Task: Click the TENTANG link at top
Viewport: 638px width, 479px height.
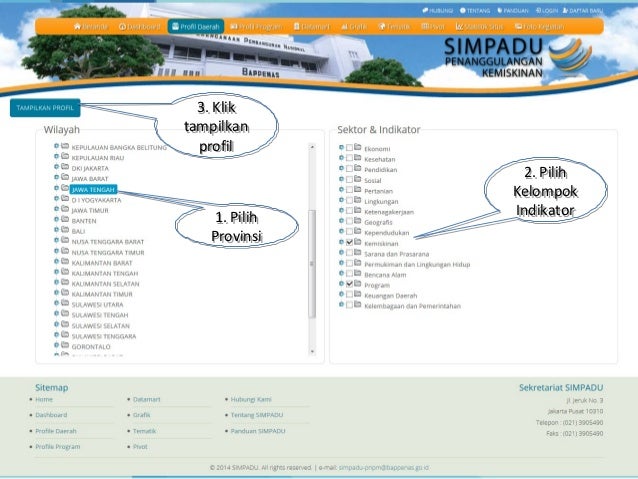Action: [x=475, y=11]
